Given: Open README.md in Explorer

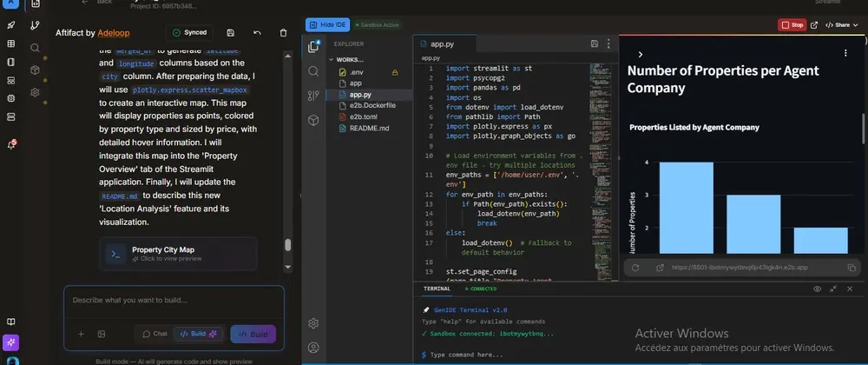Looking at the screenshot, I should 369,128.
